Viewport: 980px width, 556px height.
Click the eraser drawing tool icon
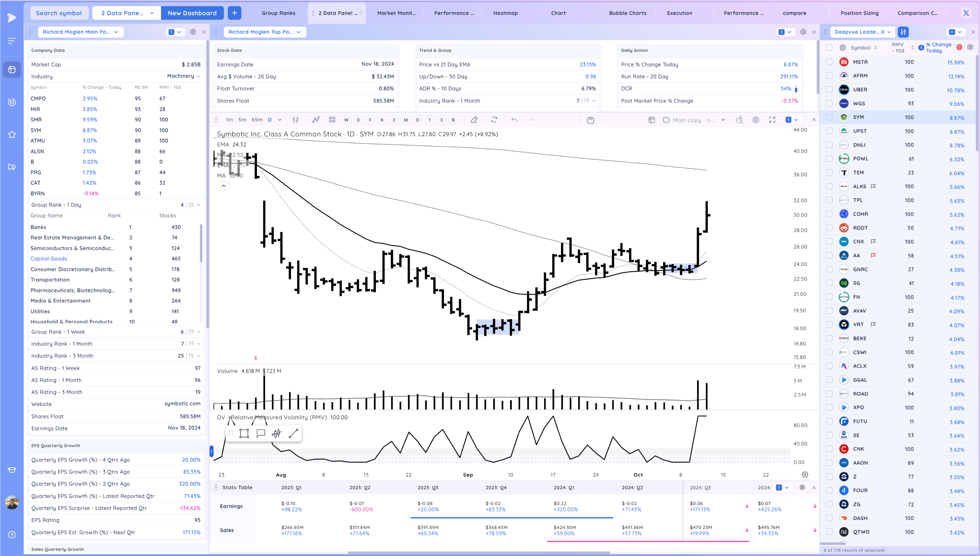click(474, 120)
